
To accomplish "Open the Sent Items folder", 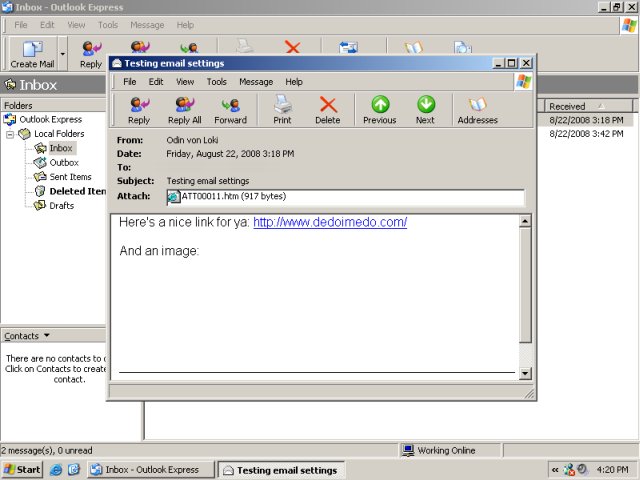I will [x=70, y=177].
